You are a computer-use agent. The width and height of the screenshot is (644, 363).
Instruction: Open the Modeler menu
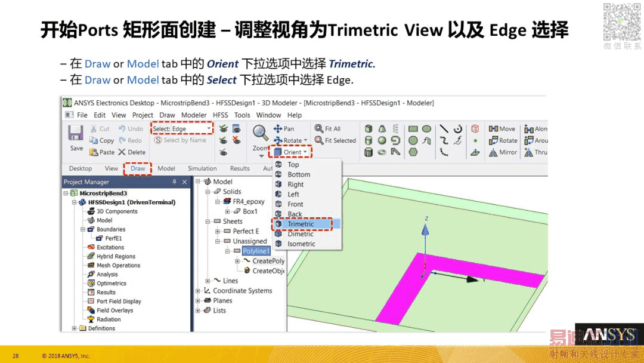pyautogui.click(x=194, y=115)
